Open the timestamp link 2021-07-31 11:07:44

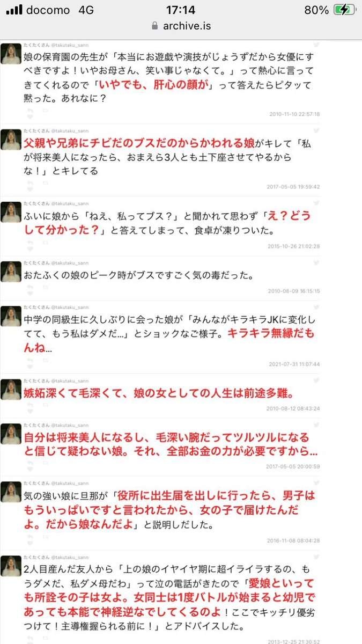click(x=293, y=364)
